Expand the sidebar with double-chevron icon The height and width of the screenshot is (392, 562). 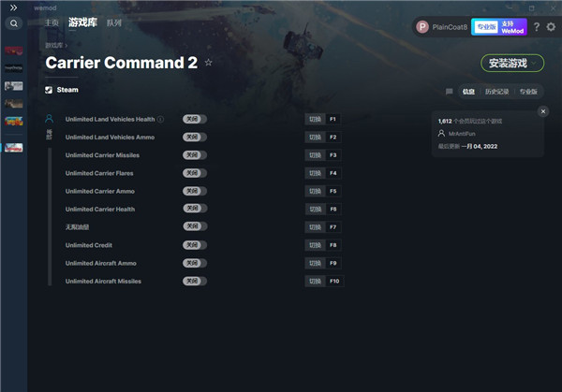click(x=13, y=7)
